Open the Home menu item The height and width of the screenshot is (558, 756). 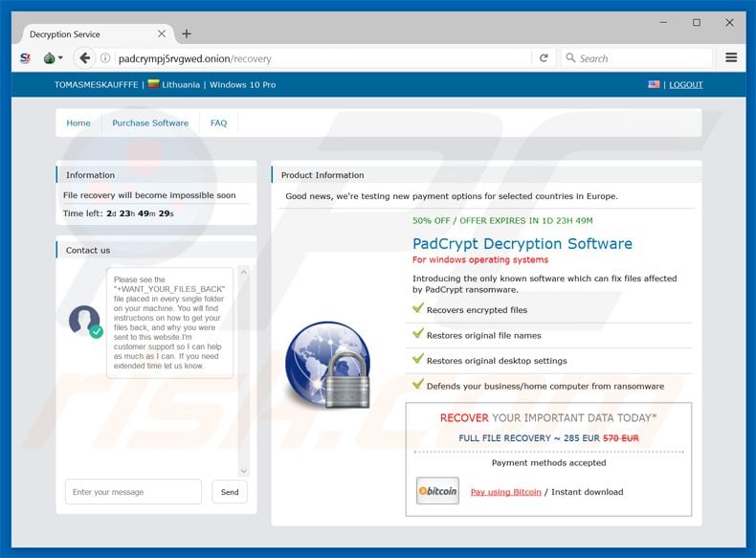coord(78,123)
